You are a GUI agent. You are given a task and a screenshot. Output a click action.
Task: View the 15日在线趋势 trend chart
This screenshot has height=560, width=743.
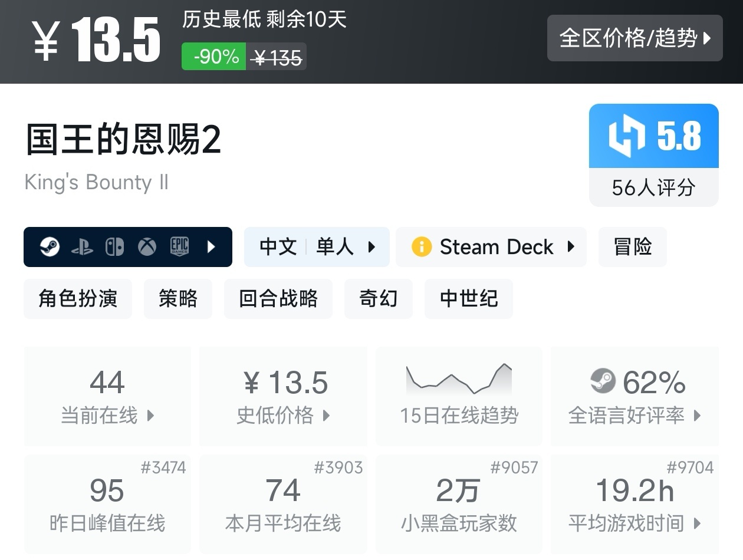click(x=459, y=396)
